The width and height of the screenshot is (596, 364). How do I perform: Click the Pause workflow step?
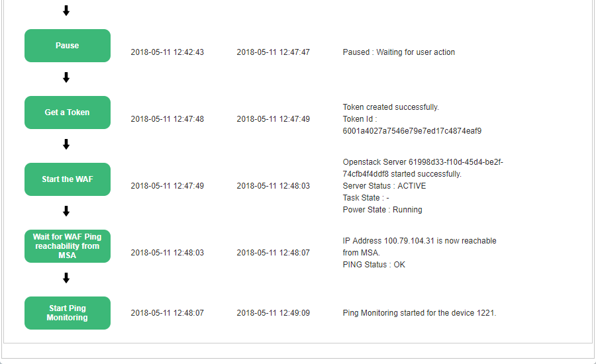68,46
